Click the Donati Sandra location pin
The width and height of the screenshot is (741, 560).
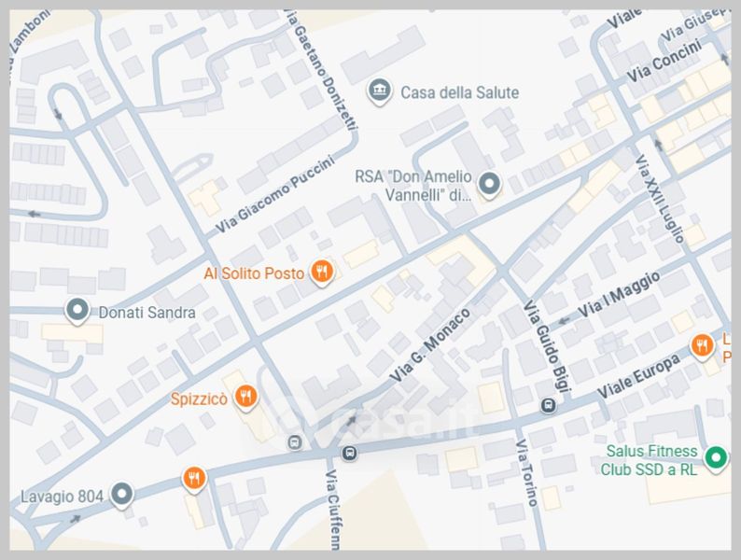77,311
